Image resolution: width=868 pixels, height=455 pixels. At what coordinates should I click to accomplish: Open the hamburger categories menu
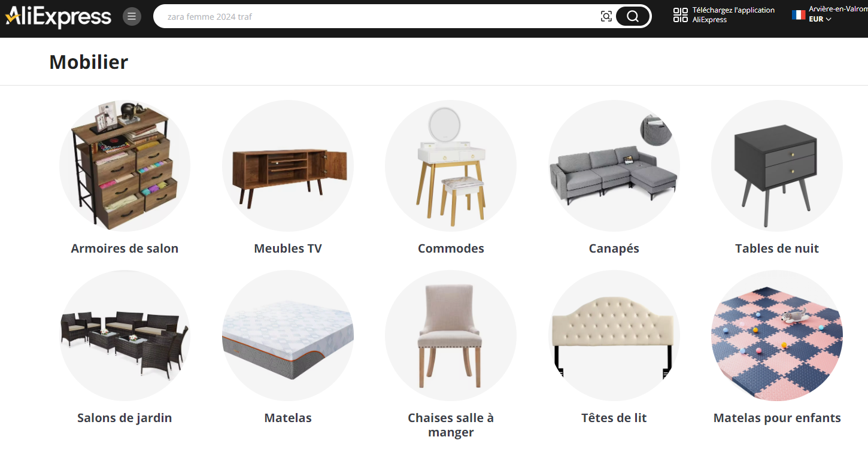point(132,16)
